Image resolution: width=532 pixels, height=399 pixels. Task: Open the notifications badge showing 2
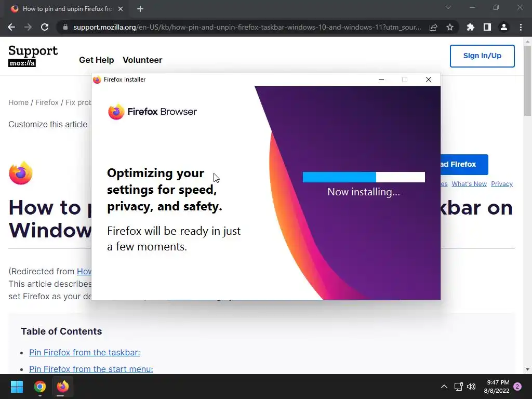[517, 387]
